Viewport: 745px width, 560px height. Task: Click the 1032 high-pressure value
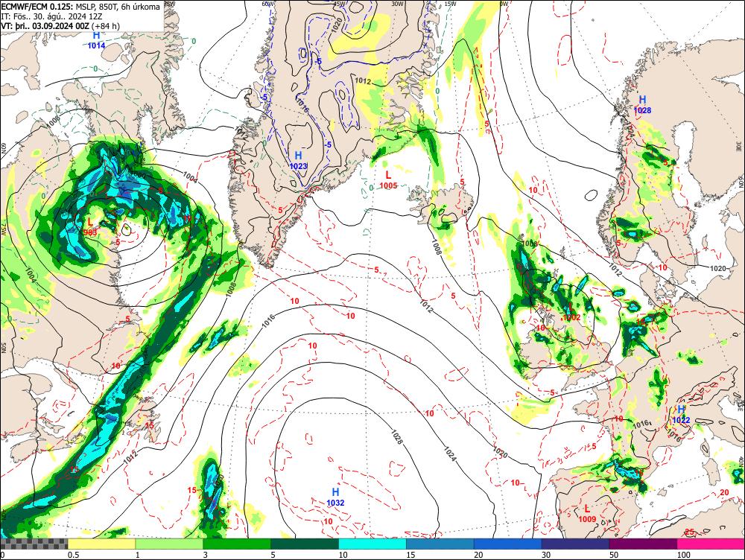pyautogui.click(x=335, y=503)
